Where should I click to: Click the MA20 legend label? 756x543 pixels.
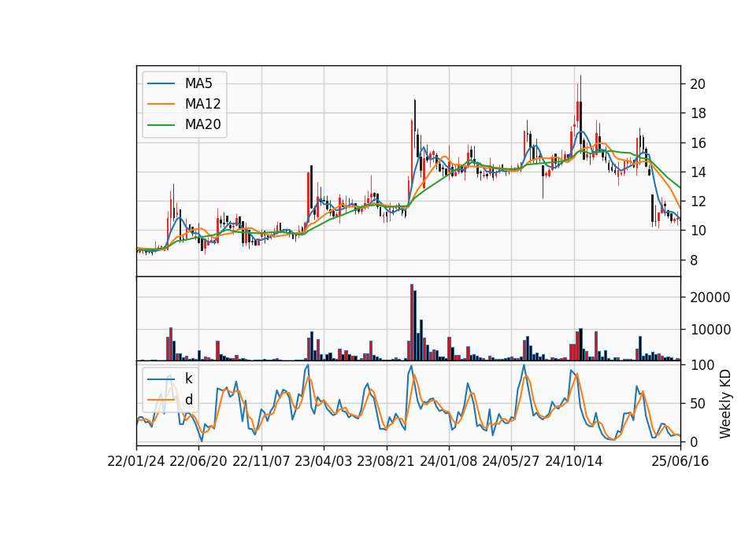[x=202, y=124]
